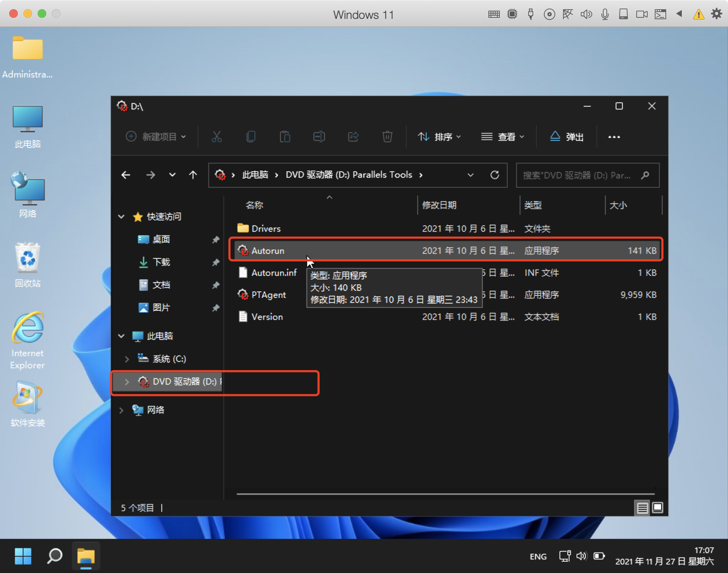Image resolution: width=728 pixels, height=573 pixels.
Task: Select 文档 in quick access
Action: [x=161, y=285]
